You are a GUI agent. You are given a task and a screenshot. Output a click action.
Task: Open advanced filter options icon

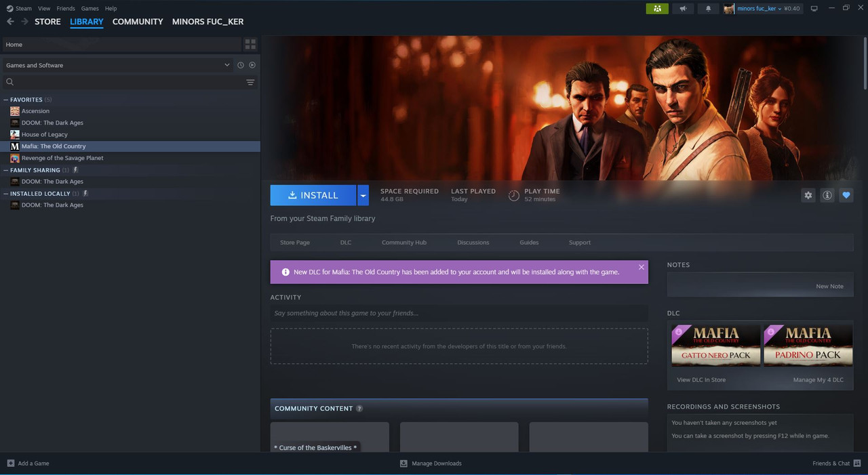tap(250, 82)
